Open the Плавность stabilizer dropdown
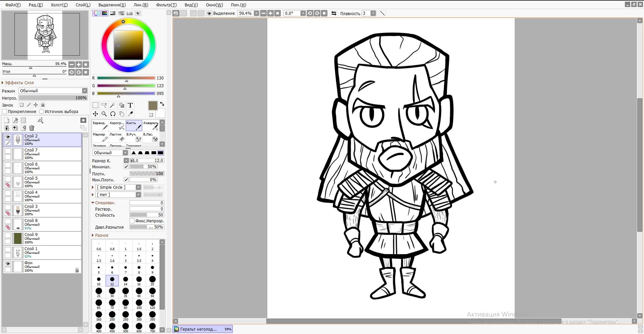Viewport: 644px width, 334px height. pyautogui.click(x=373, y=13)
